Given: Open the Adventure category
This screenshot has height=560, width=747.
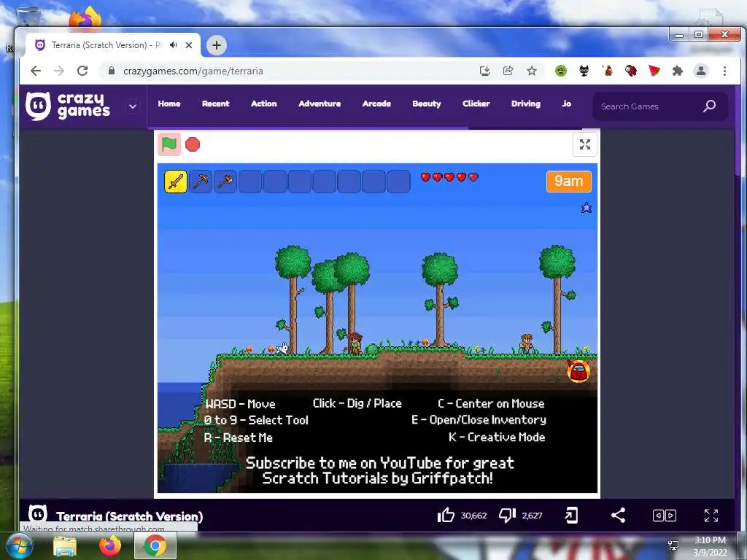Looking at the screenshot, I should point(320,104).
